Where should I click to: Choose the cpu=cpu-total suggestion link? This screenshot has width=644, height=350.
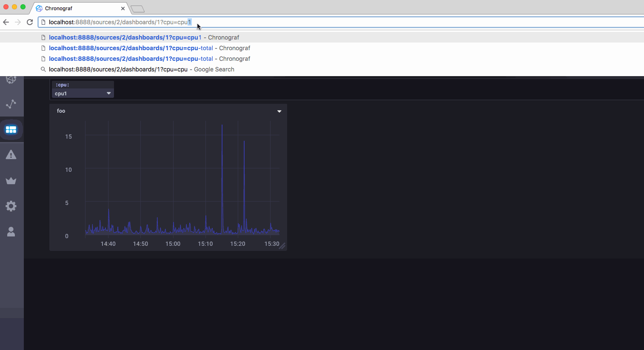click(131, 48)
